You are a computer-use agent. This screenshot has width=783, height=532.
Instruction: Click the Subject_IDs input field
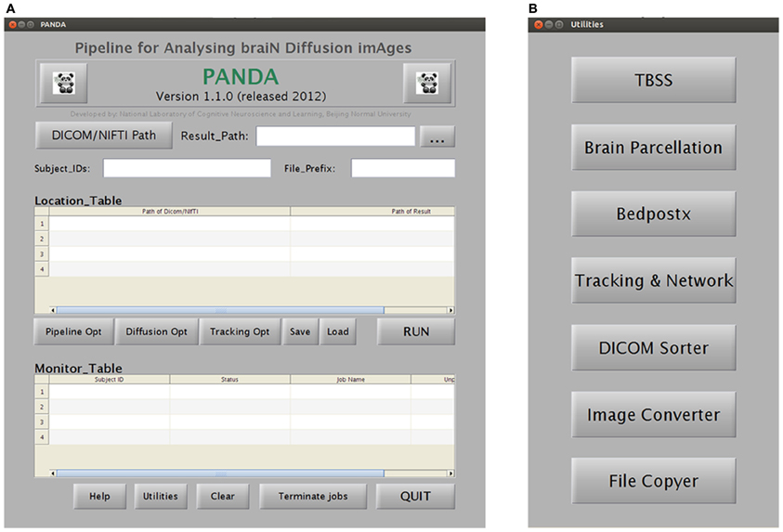(187, 168)
